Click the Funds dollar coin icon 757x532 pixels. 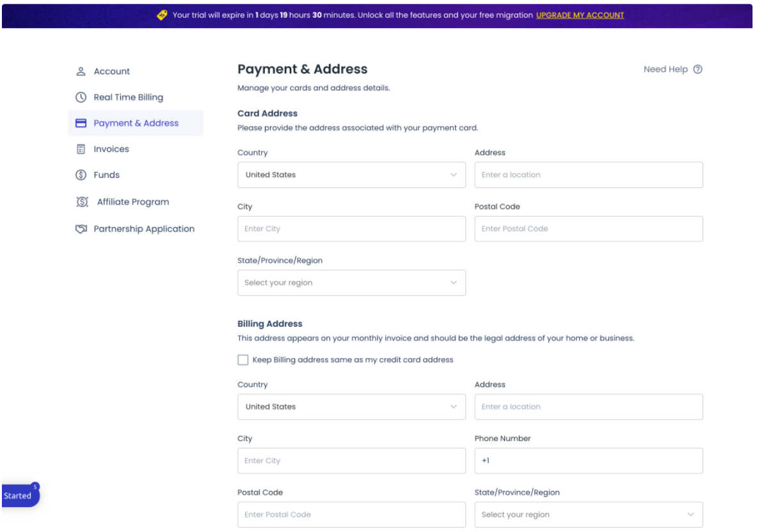pyautogui.click(x=81, y=175)
